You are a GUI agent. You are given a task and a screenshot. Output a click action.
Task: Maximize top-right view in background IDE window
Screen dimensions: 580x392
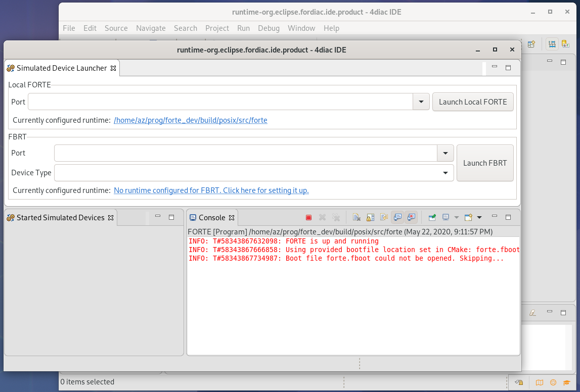pyautogui.click(x=563, y=62)
